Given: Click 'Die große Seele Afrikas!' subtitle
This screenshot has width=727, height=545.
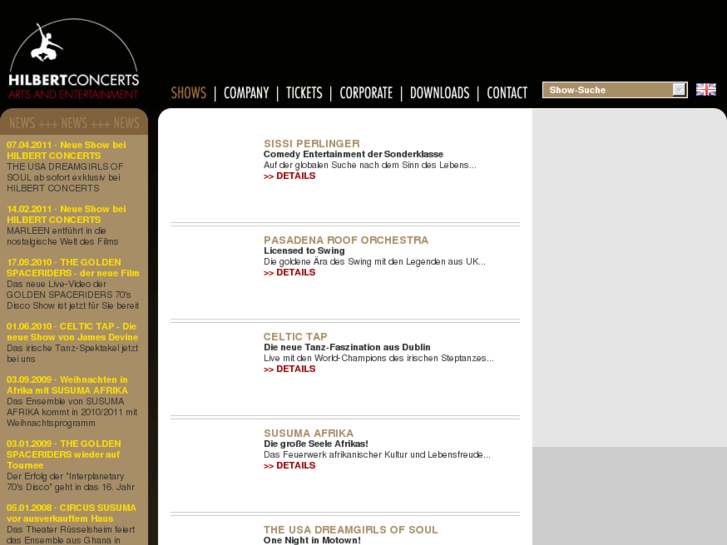Looking at the screenshot, I should click(x=316, y=443).
